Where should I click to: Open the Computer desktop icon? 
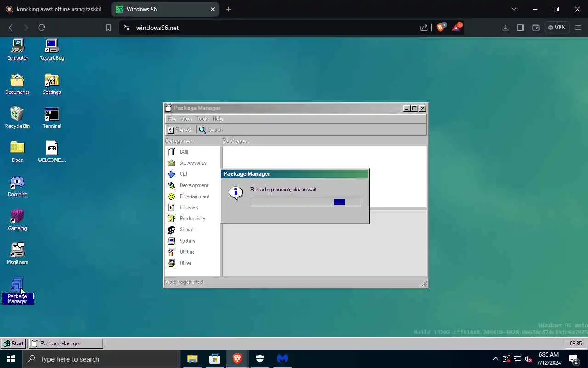[17, 50]
